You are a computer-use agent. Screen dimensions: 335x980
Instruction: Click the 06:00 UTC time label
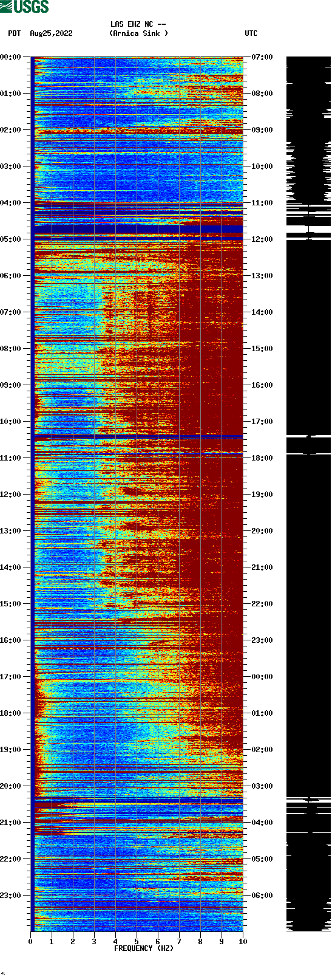[262, 896]
